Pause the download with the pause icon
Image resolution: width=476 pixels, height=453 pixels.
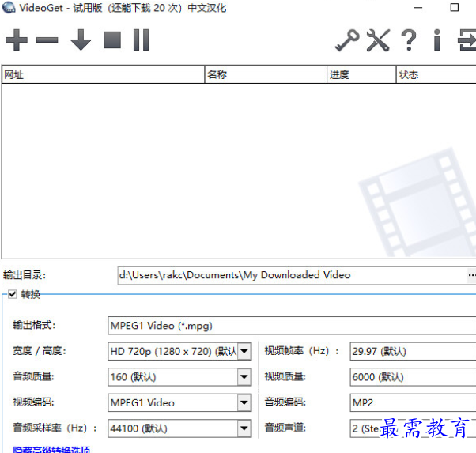(x=142, y=40)
